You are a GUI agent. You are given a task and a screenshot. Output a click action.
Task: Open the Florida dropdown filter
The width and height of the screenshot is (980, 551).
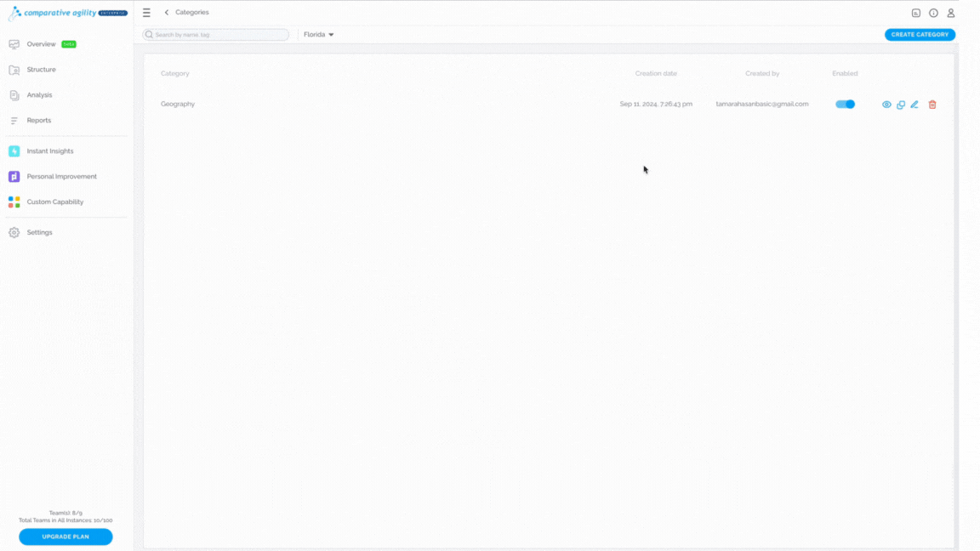[319, 34]
